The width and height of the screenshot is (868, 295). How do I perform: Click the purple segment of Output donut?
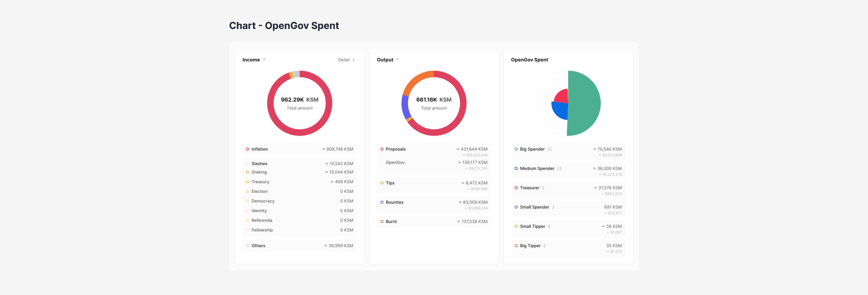click(405, 107)
